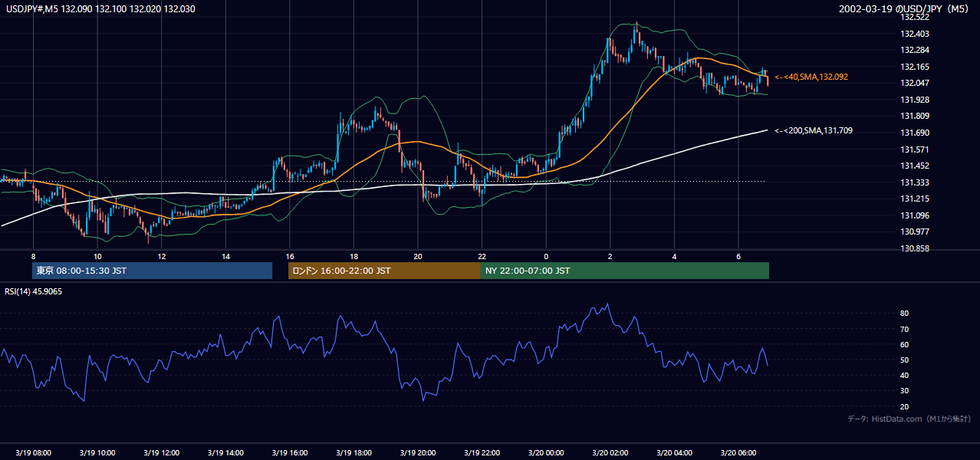
Task: Click price axis label 131.452
Action: [x=916, y=166]
